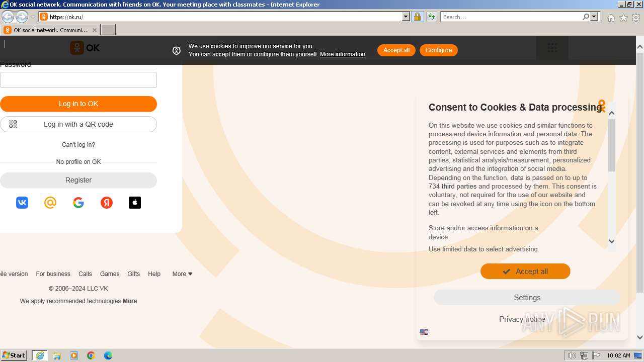Open the VK login icon

click(x=22, y=203)
